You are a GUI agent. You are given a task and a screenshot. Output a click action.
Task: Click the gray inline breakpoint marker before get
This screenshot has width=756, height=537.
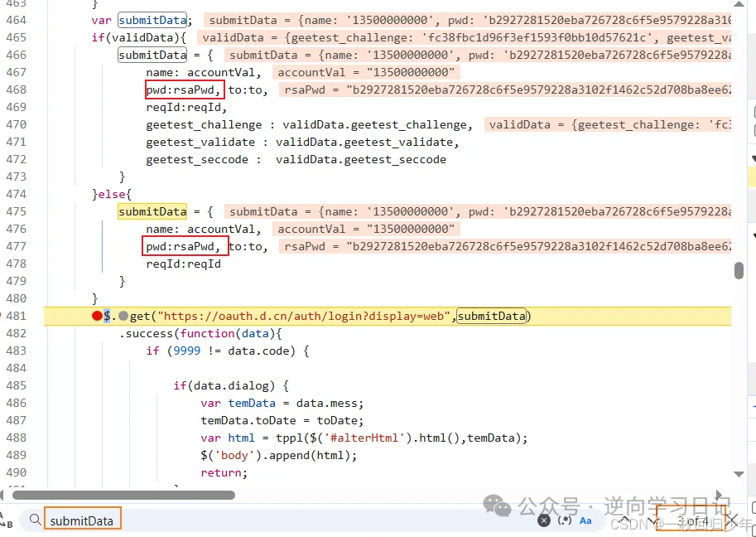(x=123, y=316)
